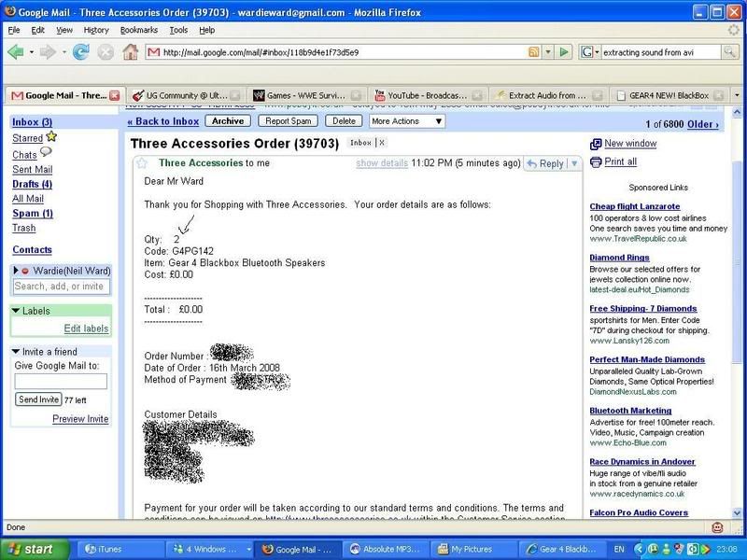This screenshot has width=747, height=560.
Task: Open Absolute MP3 from the taskbar
Action: (386, 549)
